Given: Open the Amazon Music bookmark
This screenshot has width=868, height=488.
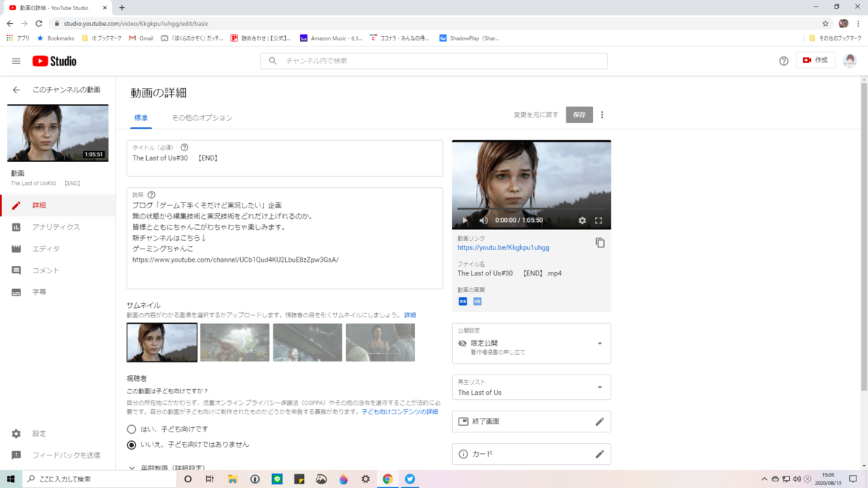Looking at the screenshot, I should pyautogui.click(x=331, y=38).
